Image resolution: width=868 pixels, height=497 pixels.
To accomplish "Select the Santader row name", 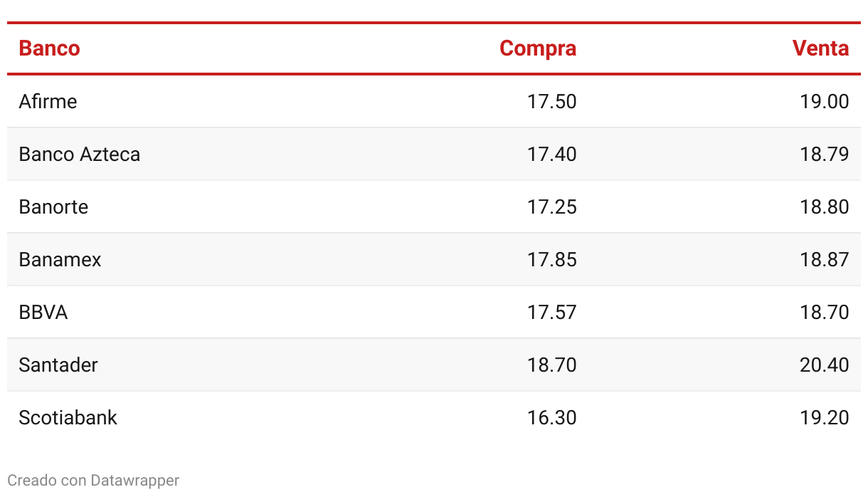I will (x=58, y=365).
